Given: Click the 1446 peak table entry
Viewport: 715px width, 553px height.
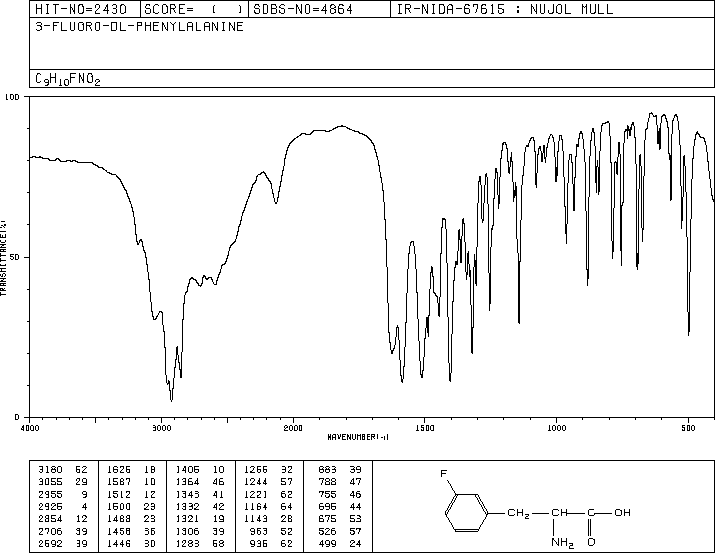Looking at the screenshot, I should point(131,543).
